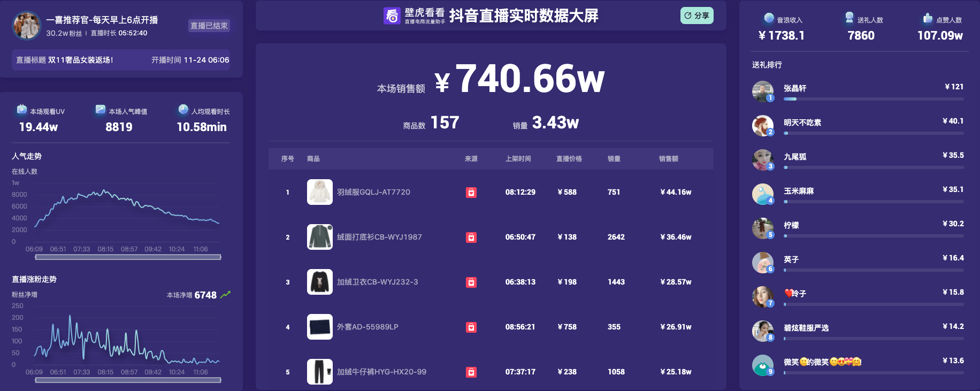
Task: Click the 送礼排行 heading
Action: (x=767, y=65)
